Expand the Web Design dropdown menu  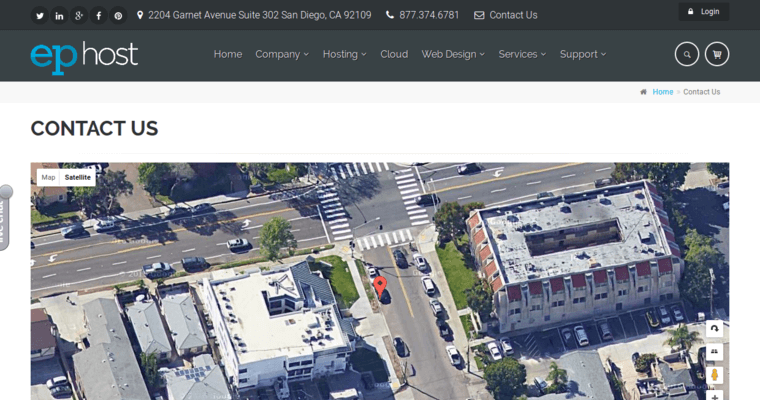(x=452, y=54)
